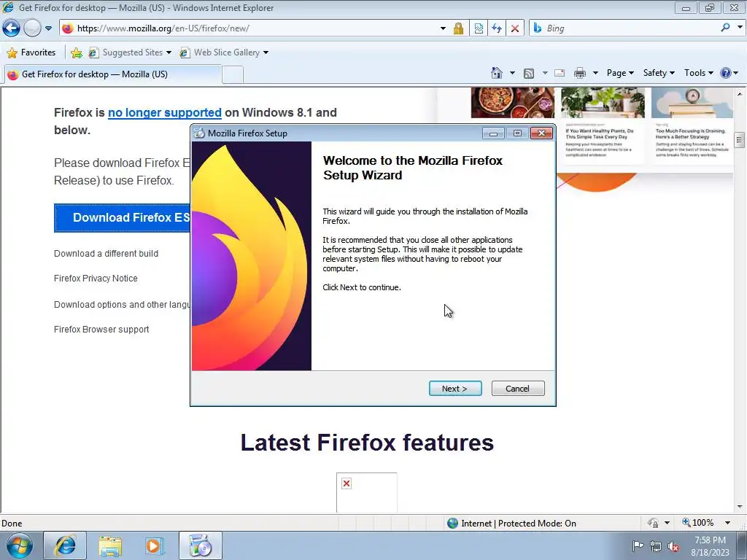The height and width of the screenshot is (560, 747).
Task: Open Windows Explorer from the taskbar
Action: 111,546
